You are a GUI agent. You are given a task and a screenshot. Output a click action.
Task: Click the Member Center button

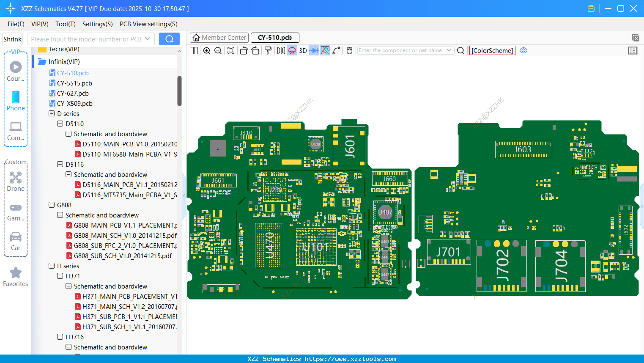point(219,37)
